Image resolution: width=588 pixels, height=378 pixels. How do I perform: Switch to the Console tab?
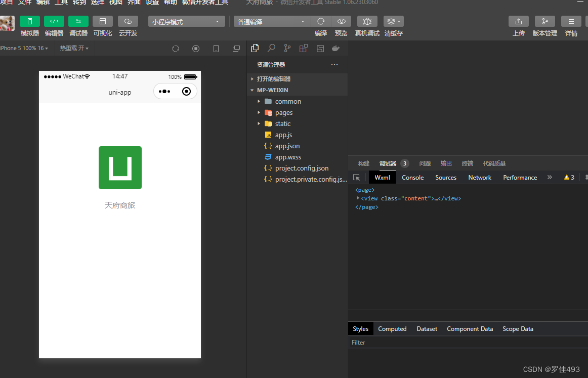point(412,178)
